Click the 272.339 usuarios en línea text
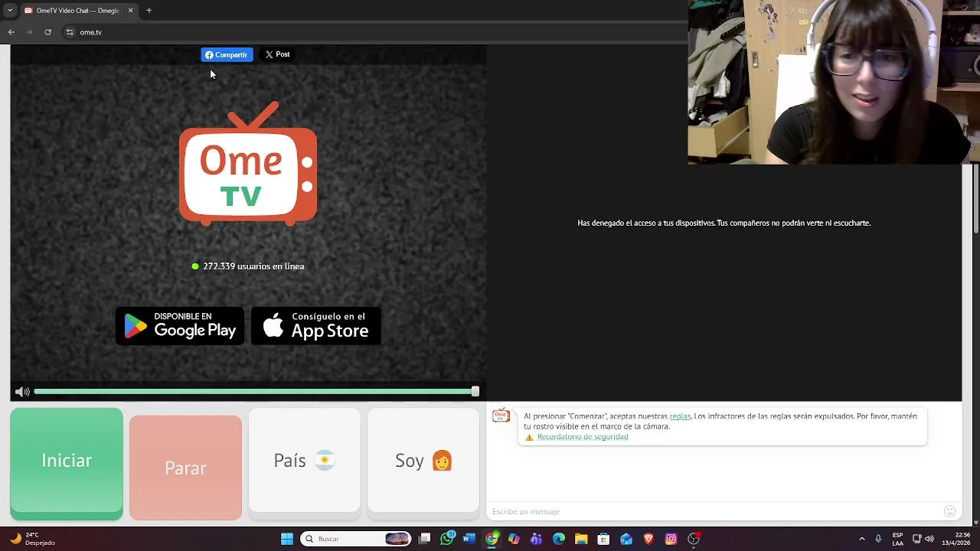Image resolution: width=980 pixels, height=551 pixels. click(x=253, y=266)
